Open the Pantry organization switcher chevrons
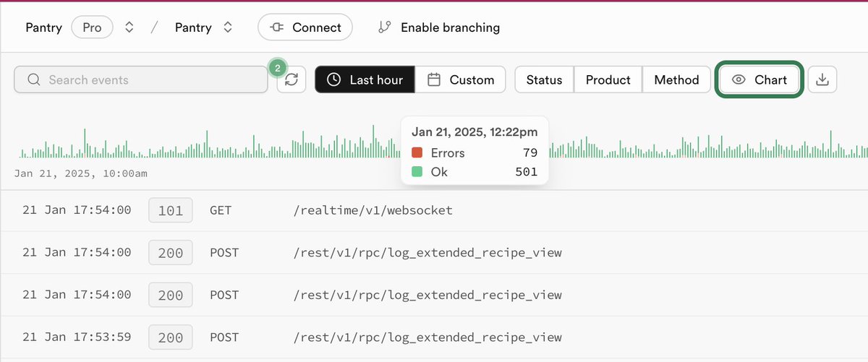The width and height of the screenshot is (868, 362). [129, 27]
